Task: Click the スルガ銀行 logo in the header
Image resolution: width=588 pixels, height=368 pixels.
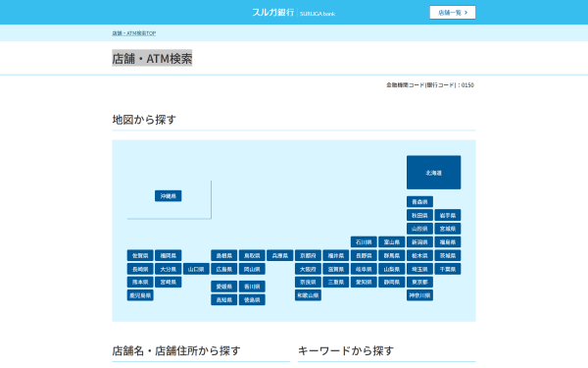Action: coord(294,13)
